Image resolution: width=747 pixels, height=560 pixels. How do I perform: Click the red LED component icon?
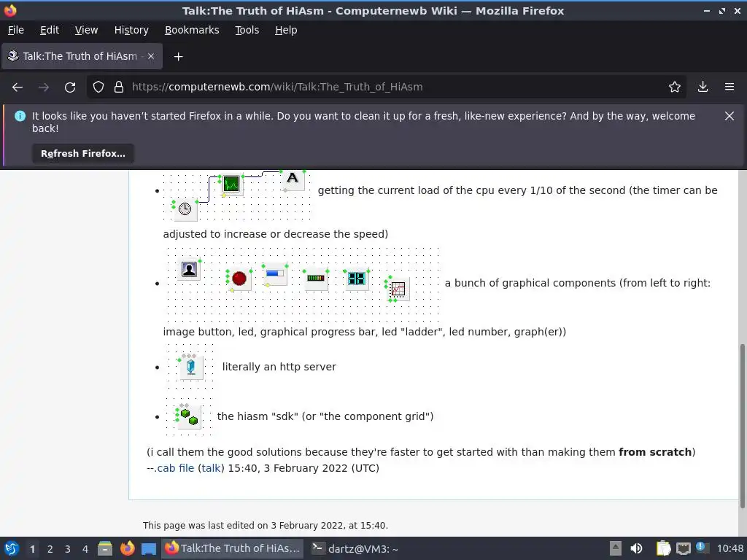[239, 279]
